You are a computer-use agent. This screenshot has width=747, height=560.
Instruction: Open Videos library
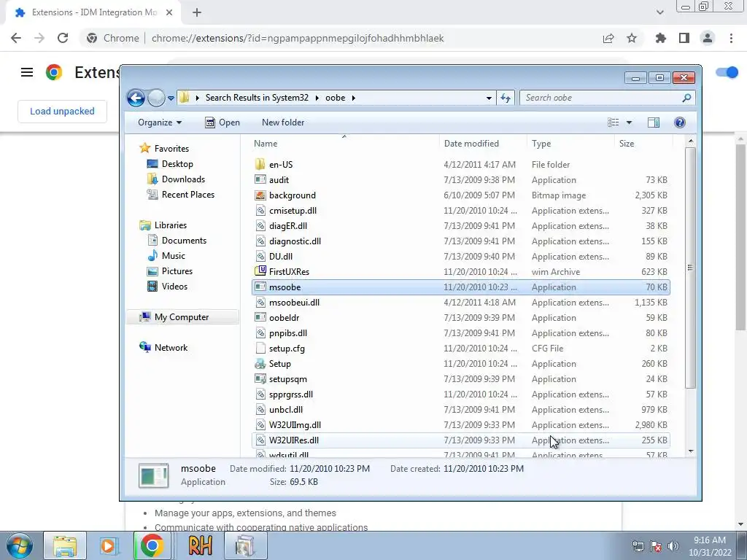174,286
